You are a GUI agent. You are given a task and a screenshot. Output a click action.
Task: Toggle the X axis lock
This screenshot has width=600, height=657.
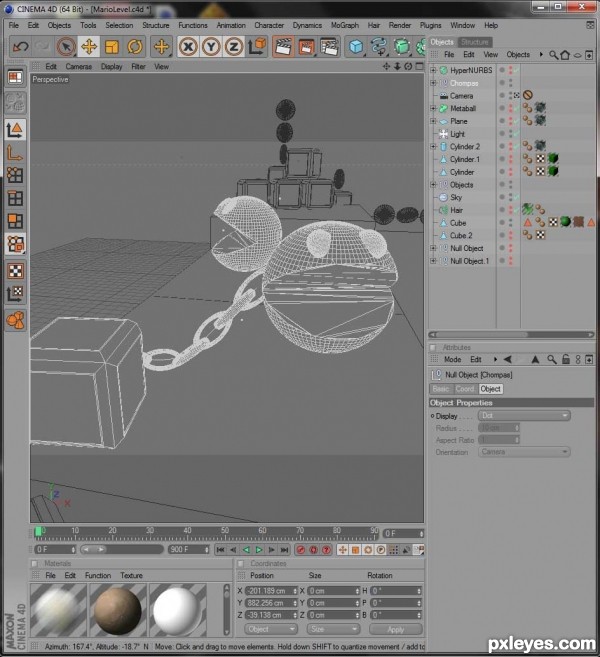188,47
